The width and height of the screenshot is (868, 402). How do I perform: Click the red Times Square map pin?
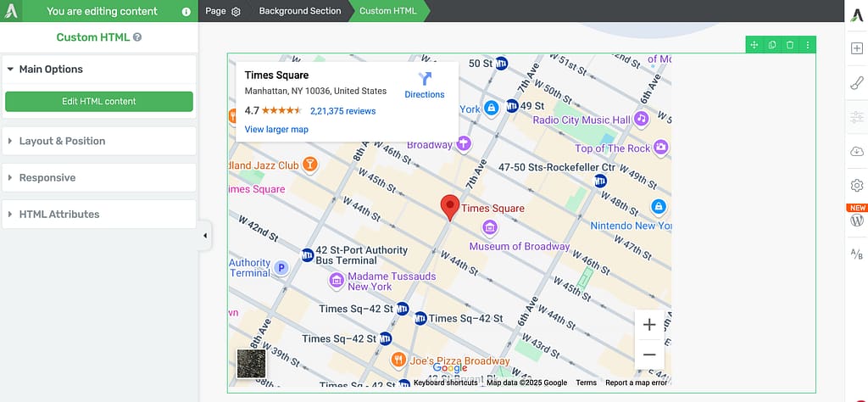click(450, 208)
